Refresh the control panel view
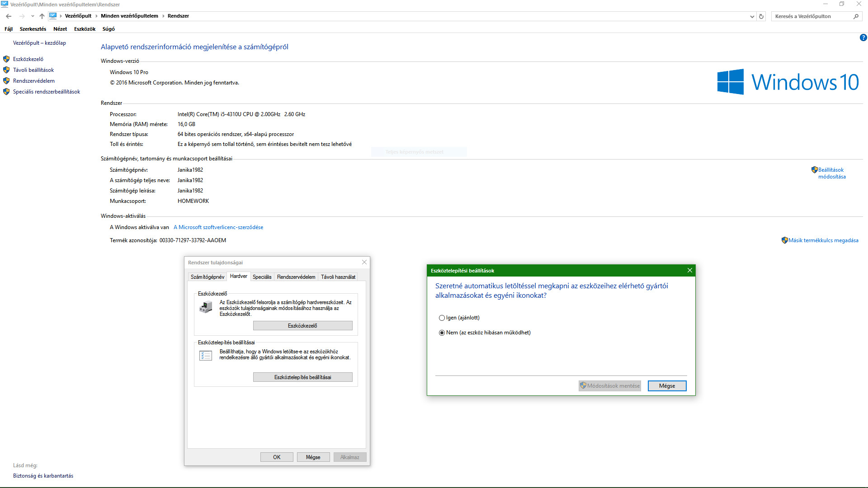Image resolution: width=868 pixels, height=488 pixels. [x=761, y=16]
